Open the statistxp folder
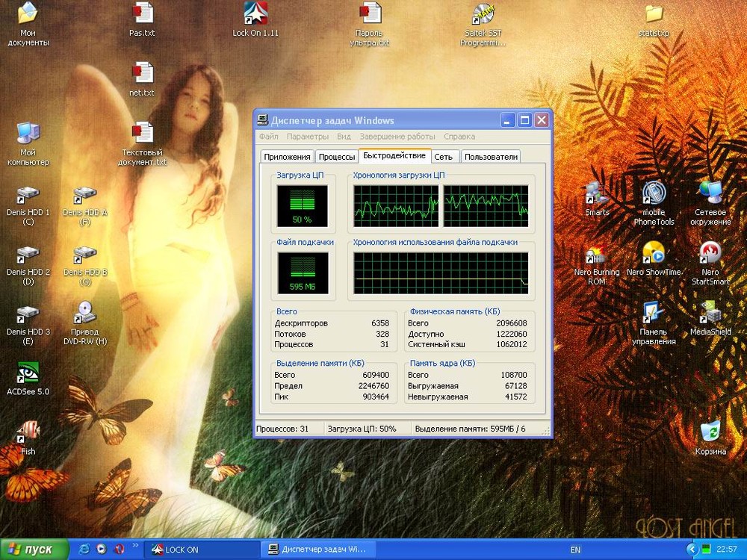The image size is (747, 560). pyautogui.click(x=654, y=14)
